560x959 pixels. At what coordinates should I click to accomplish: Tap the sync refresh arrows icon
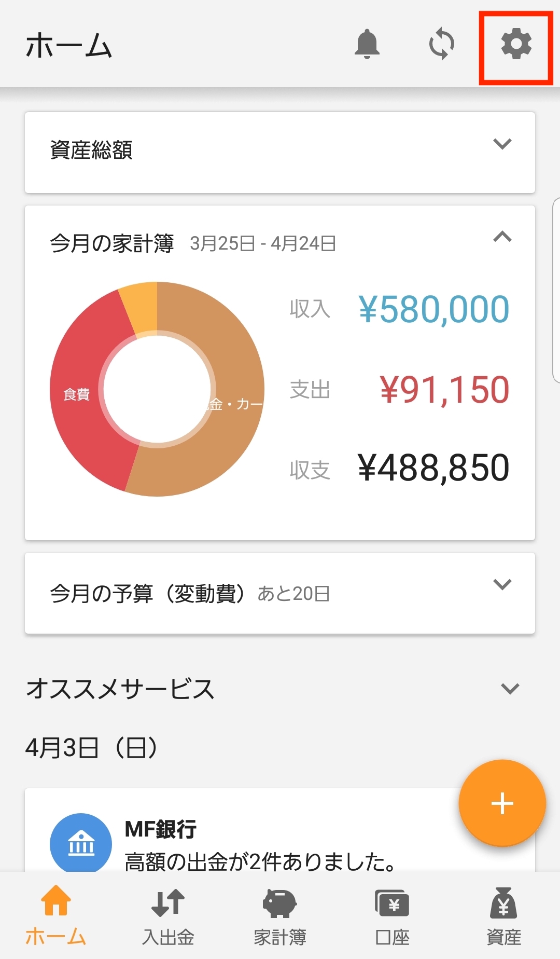(x=442, y=44)
